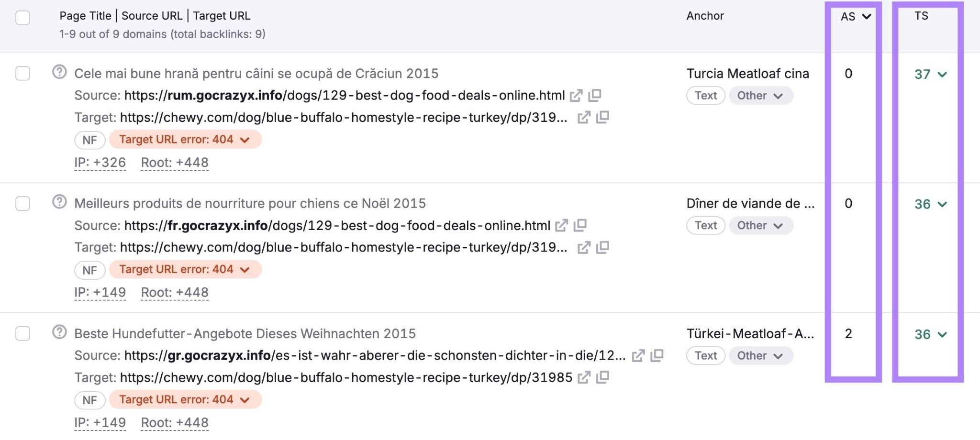This screenshot has height=440, width=980.
Task: Toggle the select-all checkbox in the table header
Action: point(22,17)
